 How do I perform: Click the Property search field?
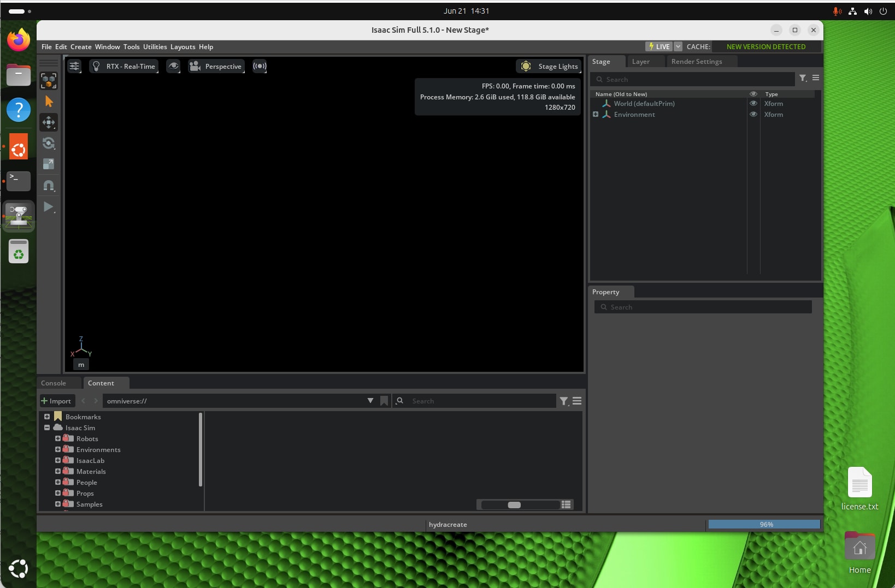tap(703, 307)
